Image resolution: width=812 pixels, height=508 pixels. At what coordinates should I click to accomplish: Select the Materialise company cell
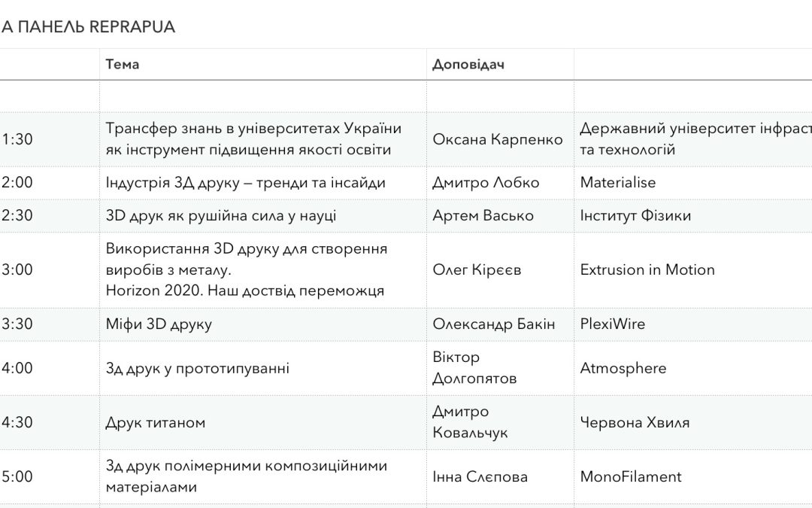pyautogui.click(x=618, y=183)
